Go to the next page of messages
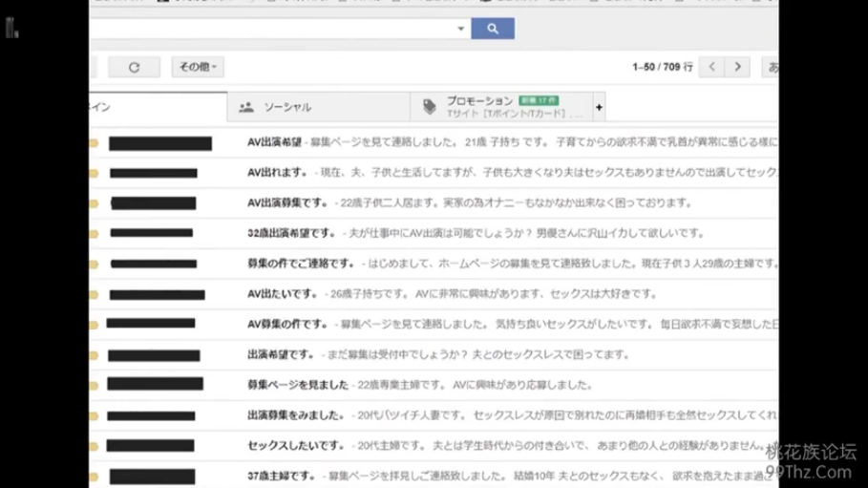 pyautogui.click(x=736, y=67)
